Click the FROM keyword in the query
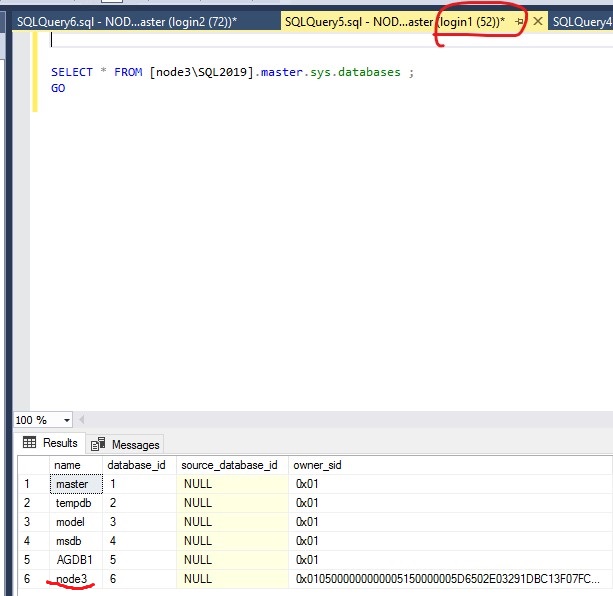Image resolution: width=613 pixels, height=596 pixels. tap(128, 72)
